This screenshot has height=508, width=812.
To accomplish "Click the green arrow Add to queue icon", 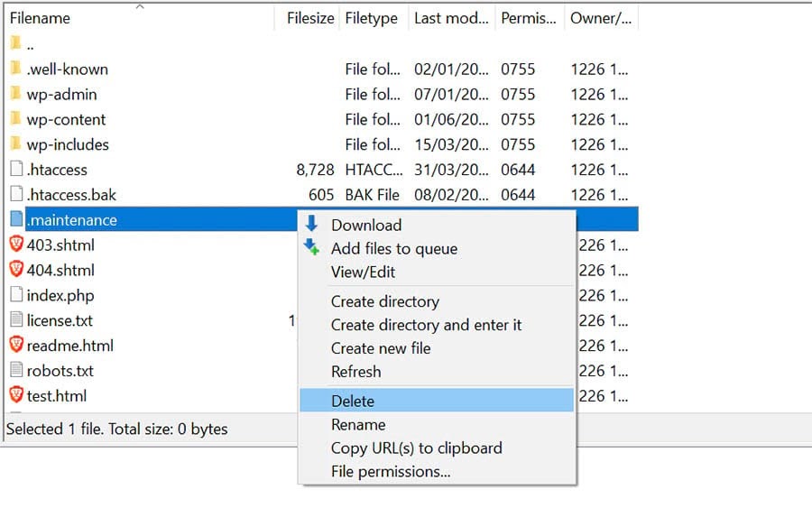I will tap(312, 248).
